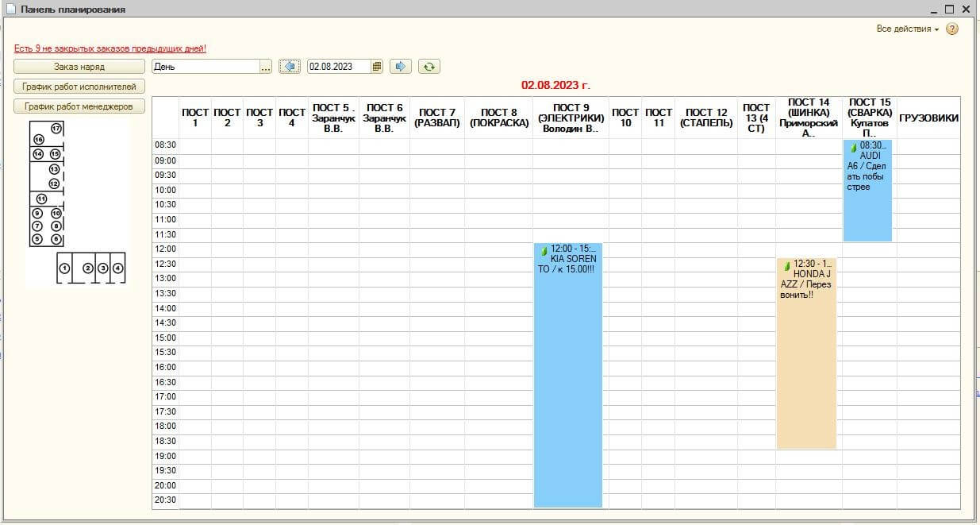Viewport: 980px width, 525px height.
Task: Click the ПОСТ 5 Заранчук В.В. column header
Action: point(333,118)
